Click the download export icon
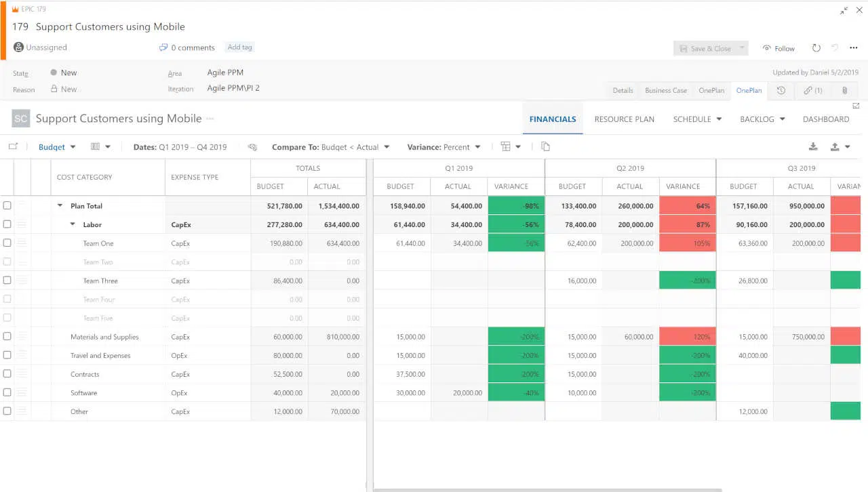This screenshot has width=868, height=492. click(813, 147)
